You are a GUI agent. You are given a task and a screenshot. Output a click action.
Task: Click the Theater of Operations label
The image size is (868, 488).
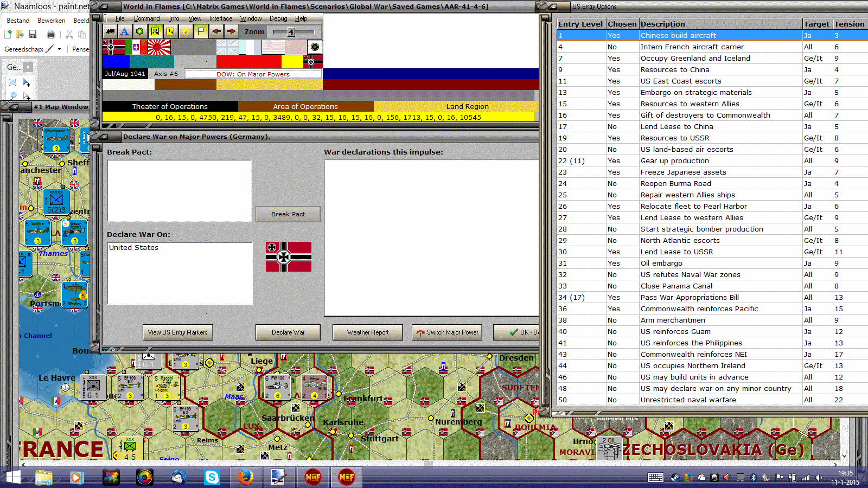[x=170, y=107]
